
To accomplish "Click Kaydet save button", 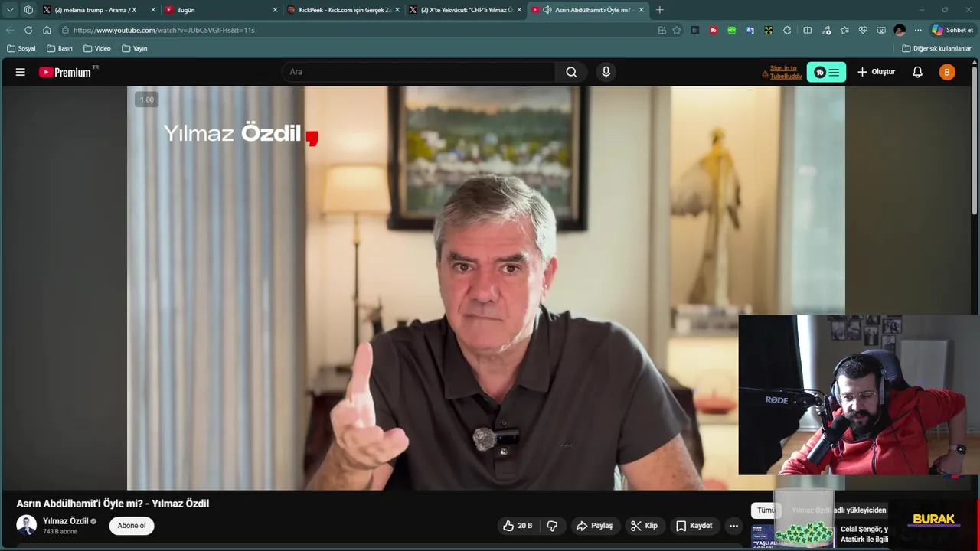I will [694, 526].
